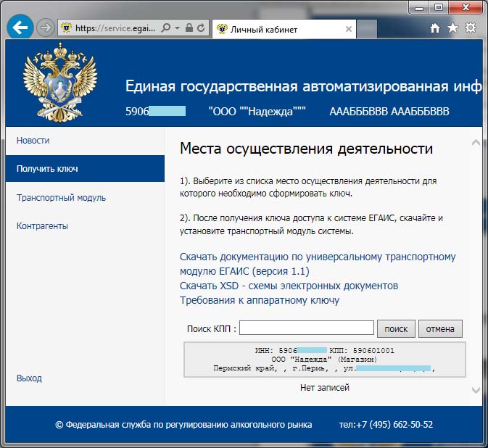Switch to the Личный кабинет tab
Screen dimensions: 488x448
[284, 29]
